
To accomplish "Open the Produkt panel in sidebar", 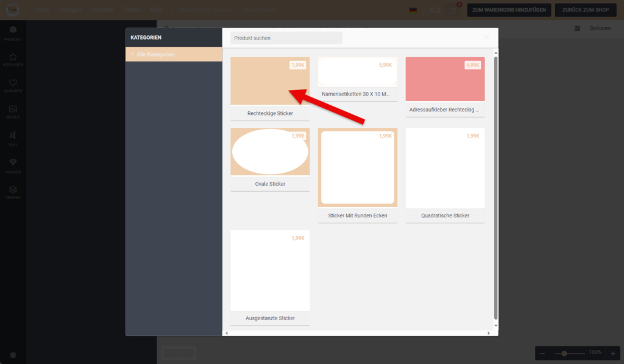I will coord(13,32).
